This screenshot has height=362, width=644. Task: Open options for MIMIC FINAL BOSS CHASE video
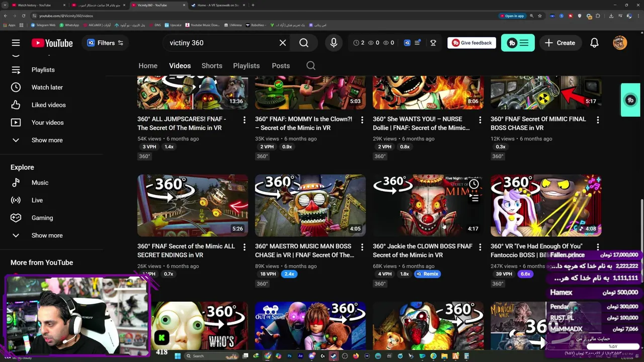pyautogui.click(x=597, y=120)
